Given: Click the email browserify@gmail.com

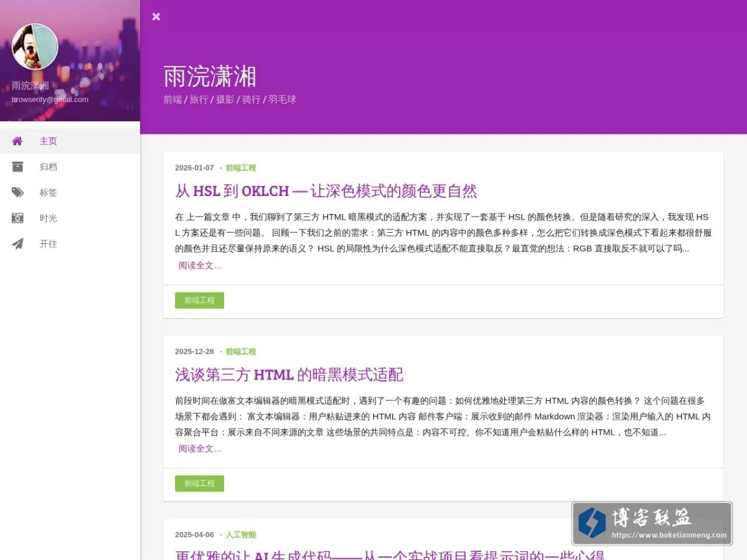Looking at the screenshot, I should (50, 100).
